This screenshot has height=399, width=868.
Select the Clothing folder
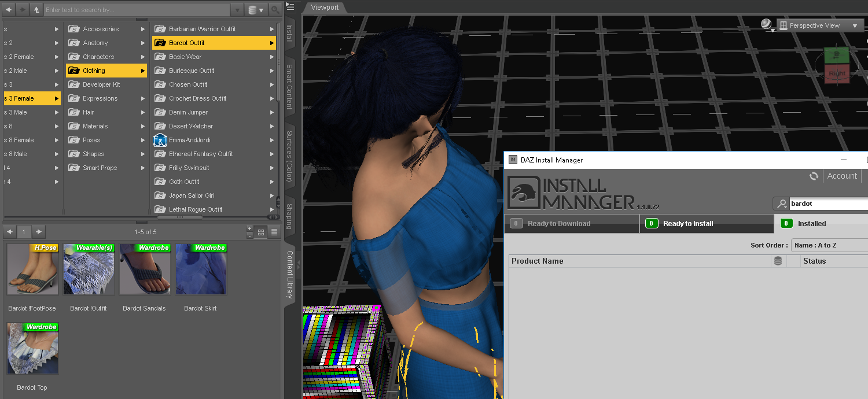(106, 71)
